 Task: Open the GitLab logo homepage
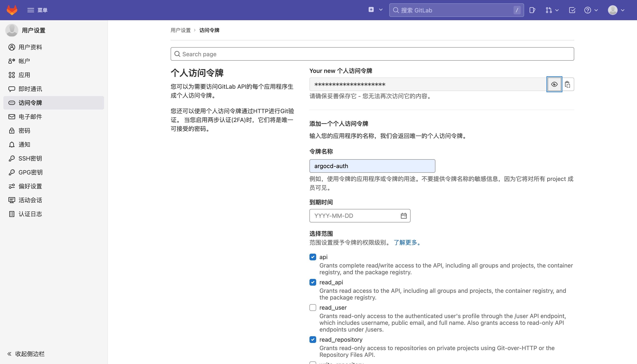coord(12,10)
